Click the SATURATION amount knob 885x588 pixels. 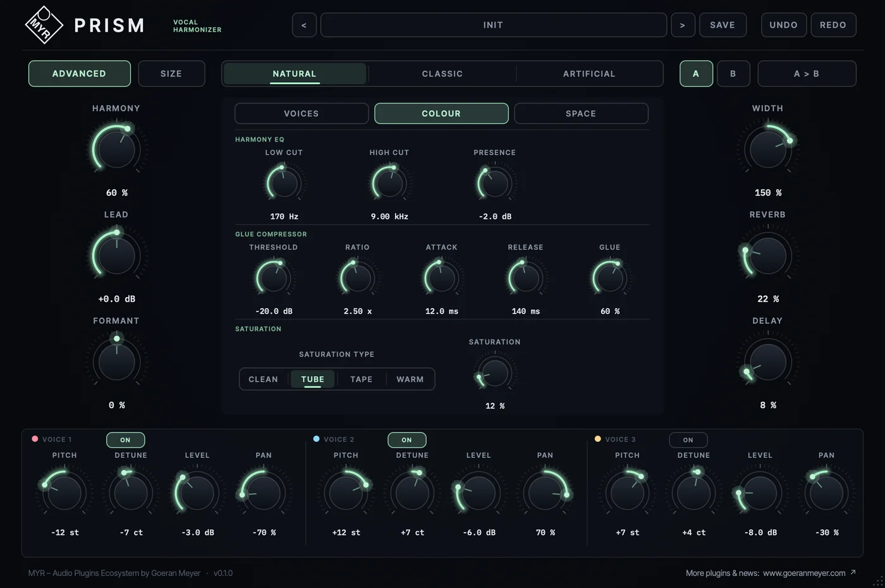click(x=494, y=373)
